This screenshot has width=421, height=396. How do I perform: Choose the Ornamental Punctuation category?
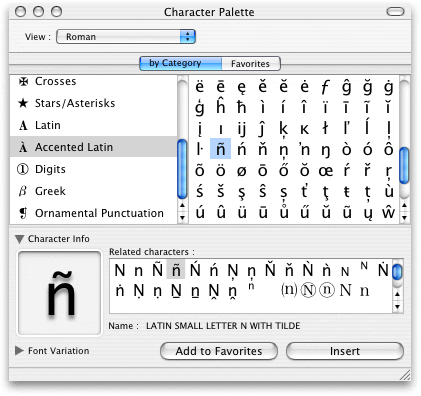[x=93, y=213]
